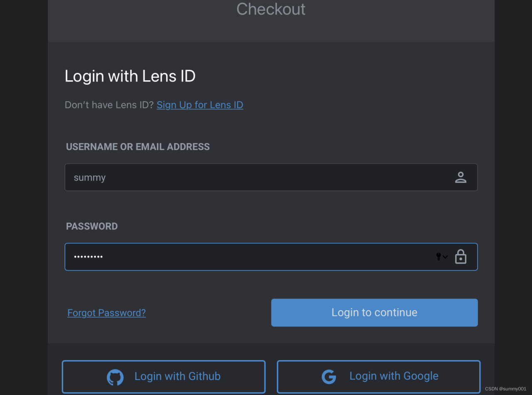Click the Google G icon on the Google button

[x=329, y=377]
